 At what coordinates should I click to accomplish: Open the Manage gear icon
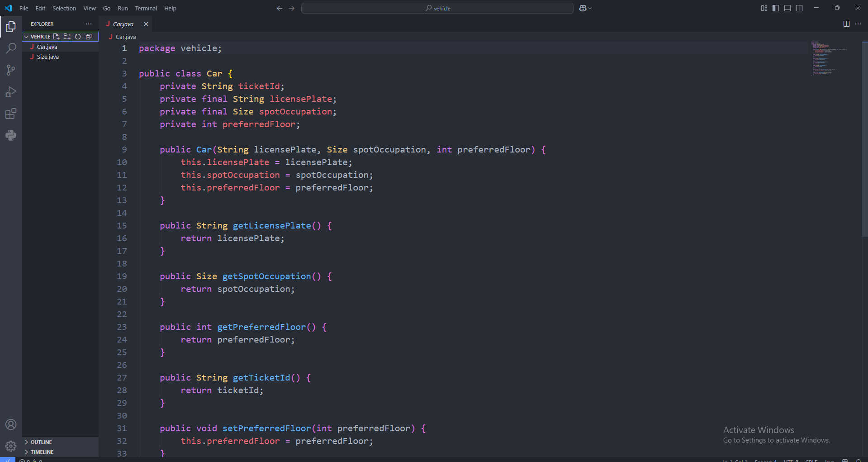pos(11,446)
